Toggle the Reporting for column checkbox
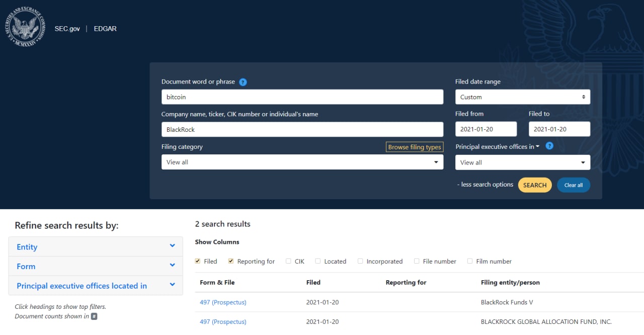 click(x=231, y=261)
